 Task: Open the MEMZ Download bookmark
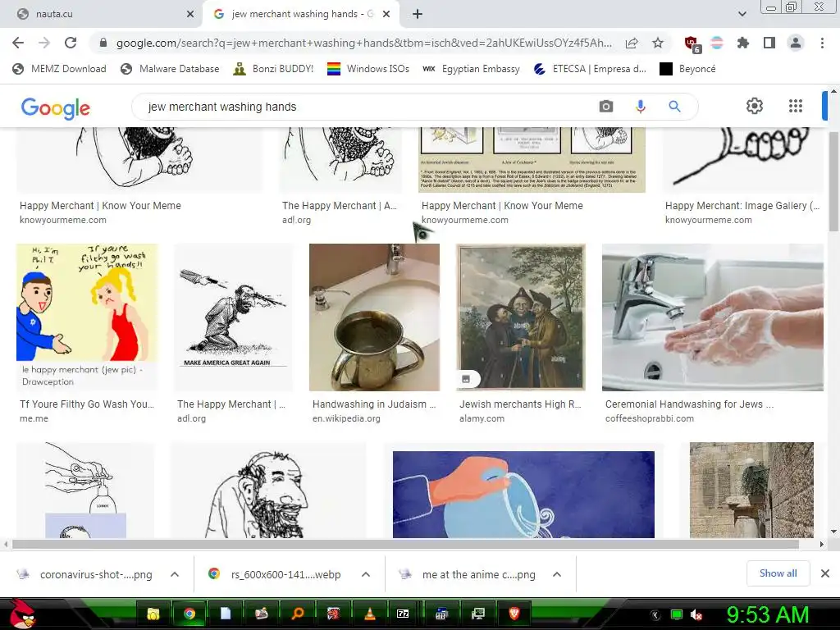[x=59, y=69]
